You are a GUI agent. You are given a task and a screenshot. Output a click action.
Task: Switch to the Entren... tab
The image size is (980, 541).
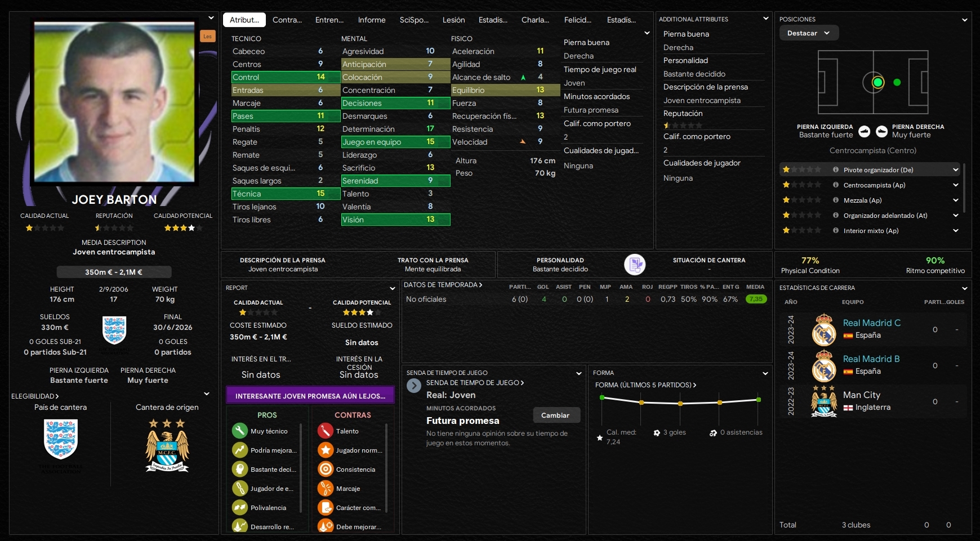point(329,20)
